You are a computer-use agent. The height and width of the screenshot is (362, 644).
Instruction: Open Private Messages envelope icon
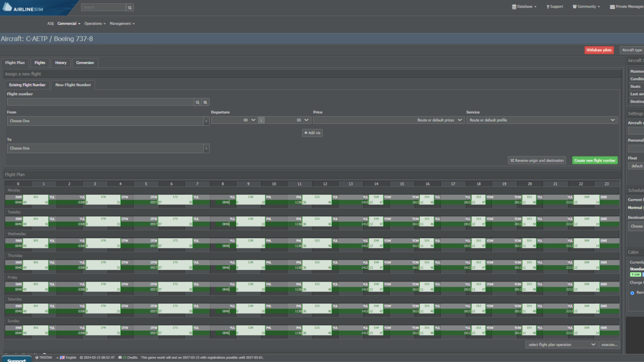point(612,6)
